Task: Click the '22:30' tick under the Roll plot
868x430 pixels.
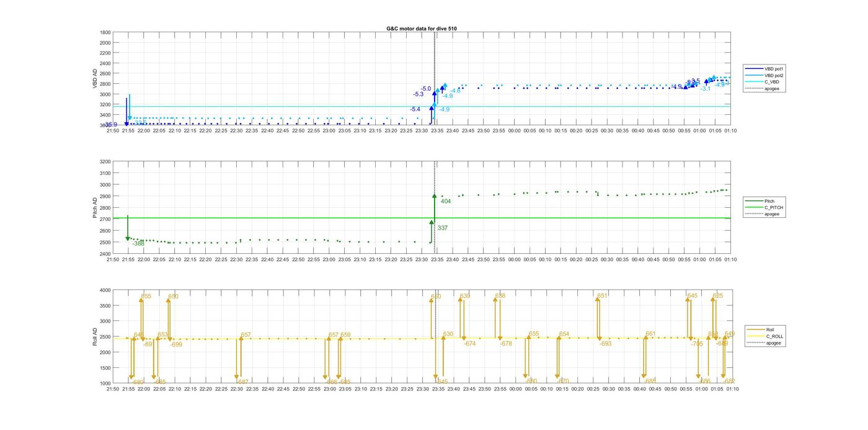Action: (236, 389)
